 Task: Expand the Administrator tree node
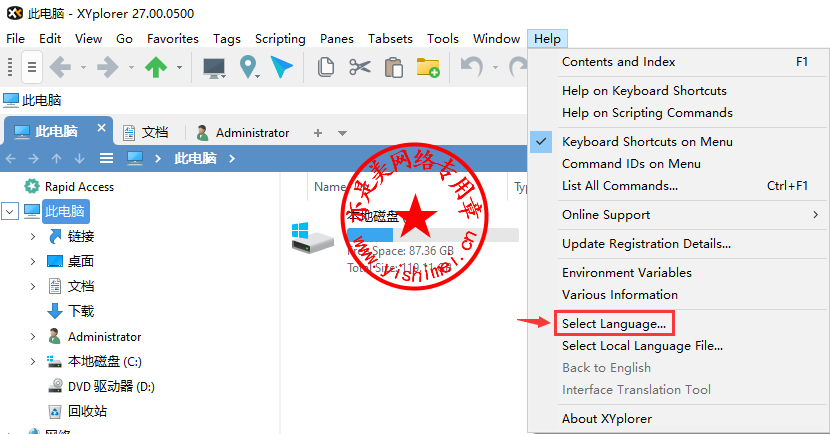(33, 337)
